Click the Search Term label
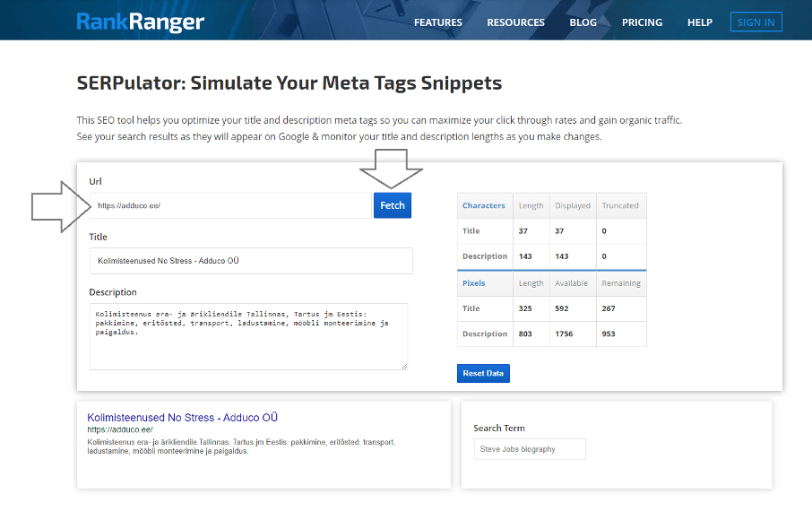This screenshot has width=812, height=511. pyautogui.click(x=498, y=429)
